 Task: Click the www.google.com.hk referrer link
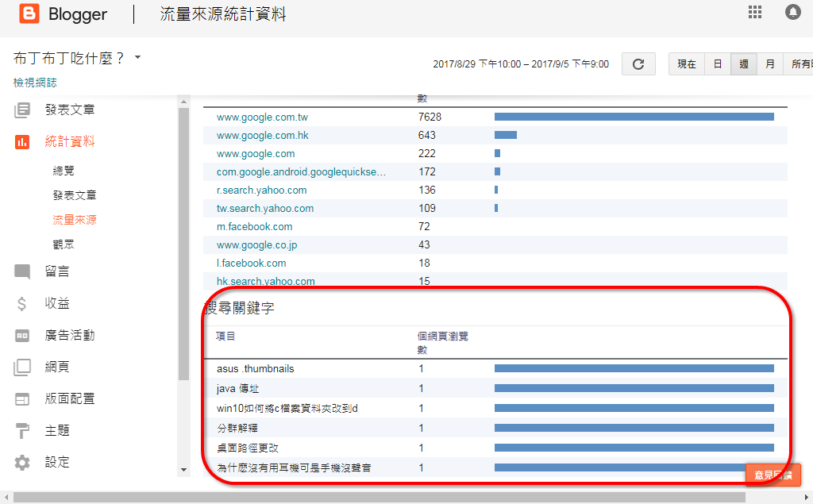click(x=262, y=136)
